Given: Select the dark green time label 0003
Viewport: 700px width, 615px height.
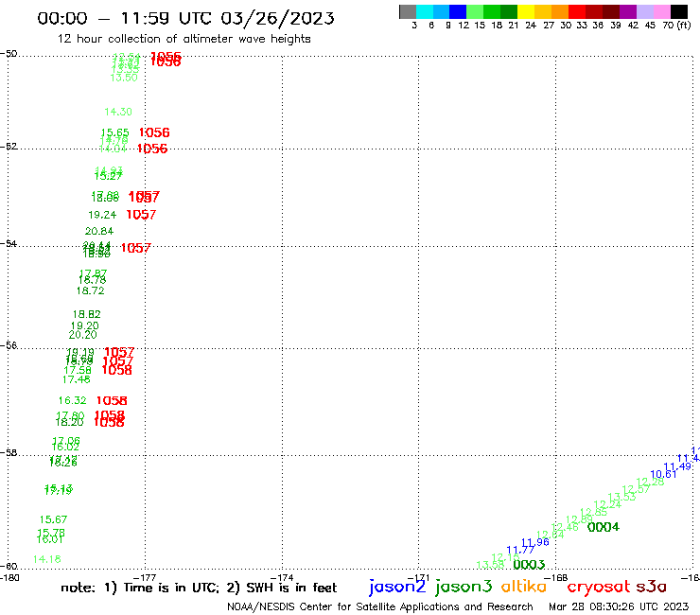Looking at the screenshot, I should [x=529, y=565].
